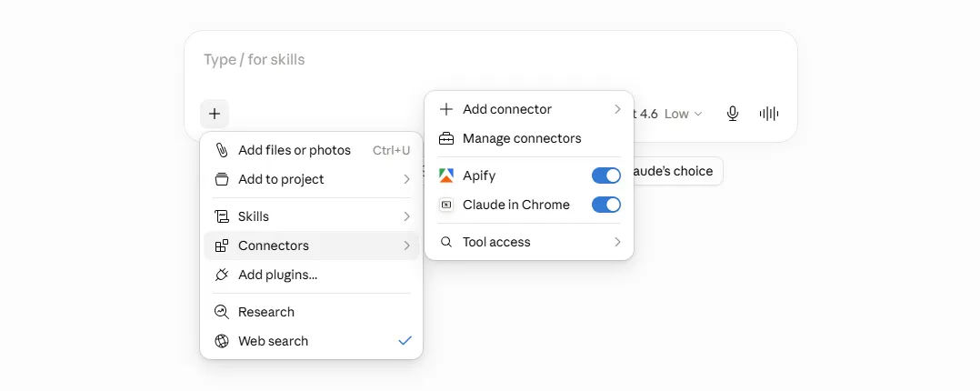Choose Add plugins... option
Screen dimensions: 980x391
[x=311, y=275]
